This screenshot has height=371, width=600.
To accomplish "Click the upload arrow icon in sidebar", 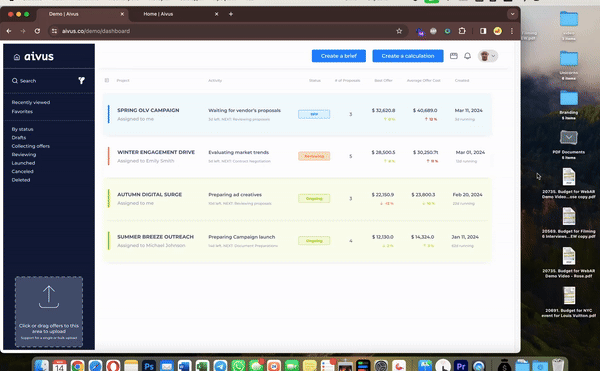I will point(49,297).
